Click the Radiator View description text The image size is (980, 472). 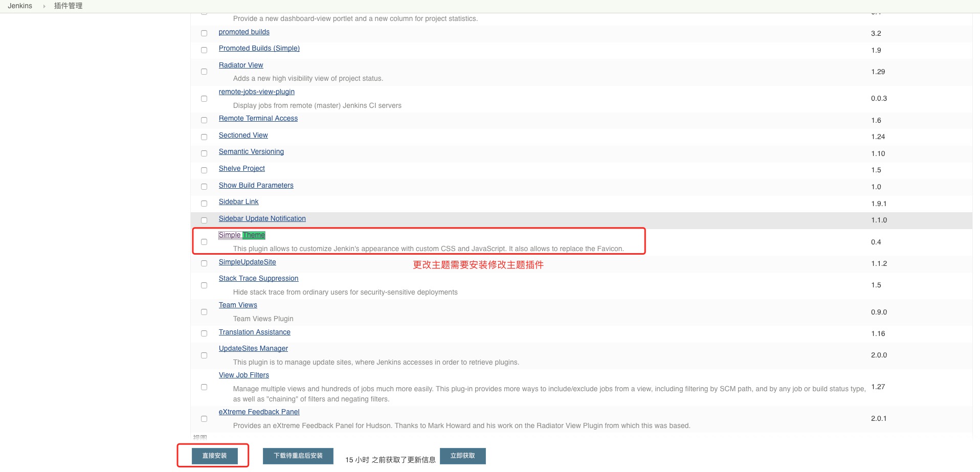[x=308, y=78]
